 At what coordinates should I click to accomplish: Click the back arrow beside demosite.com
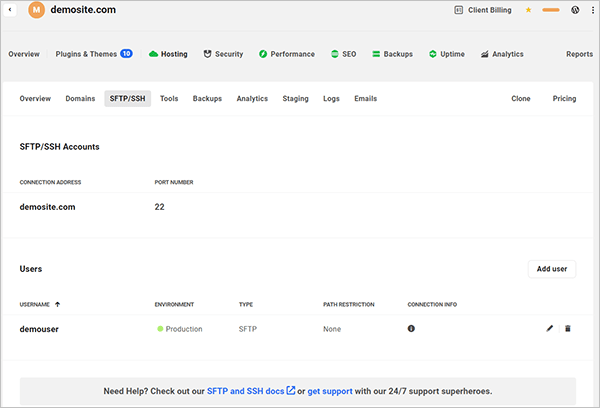pos(10,10)
